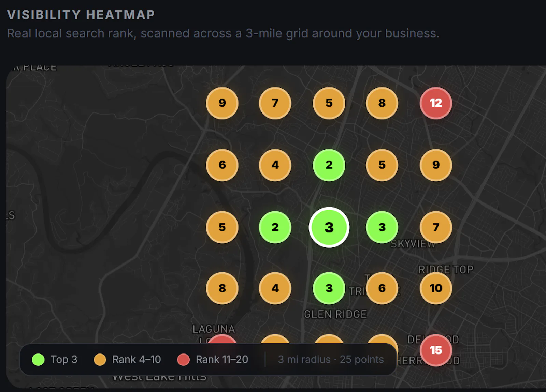
Task: Click the highlighted center 3 marker with white ring
Action: pyautogui.click(x=329, y=227)
